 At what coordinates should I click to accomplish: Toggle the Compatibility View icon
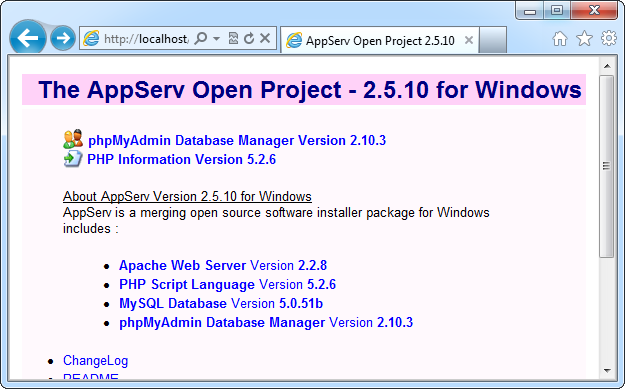tap(233, 38)
